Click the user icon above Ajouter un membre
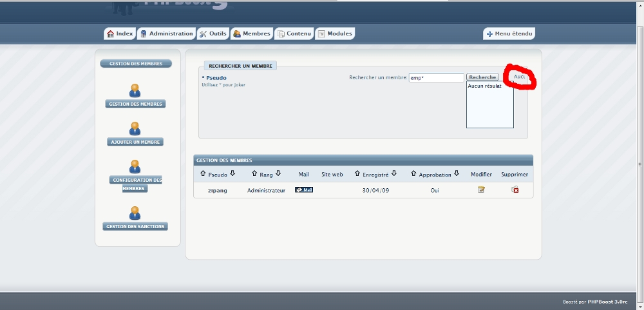 [x=135, y=128]
